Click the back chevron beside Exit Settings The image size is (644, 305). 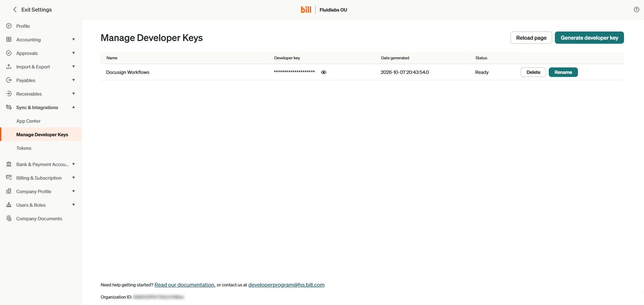pyautogui.click(x=15, y=9)
